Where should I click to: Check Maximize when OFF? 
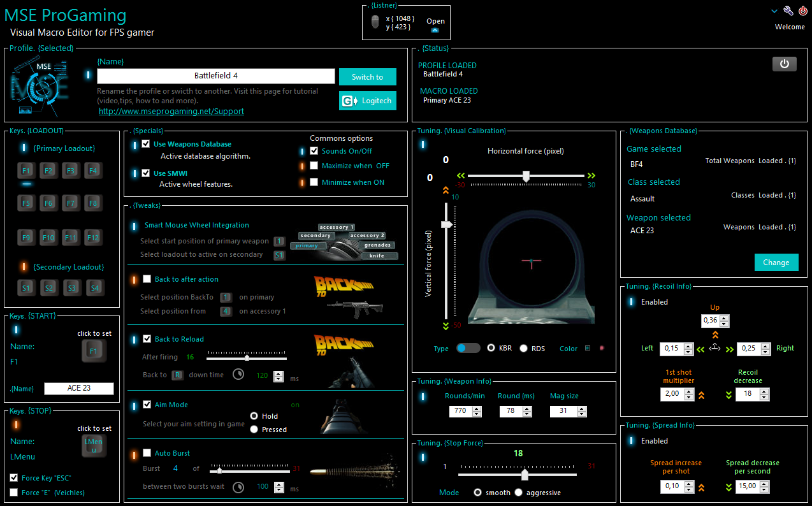[x=314, y=166]
